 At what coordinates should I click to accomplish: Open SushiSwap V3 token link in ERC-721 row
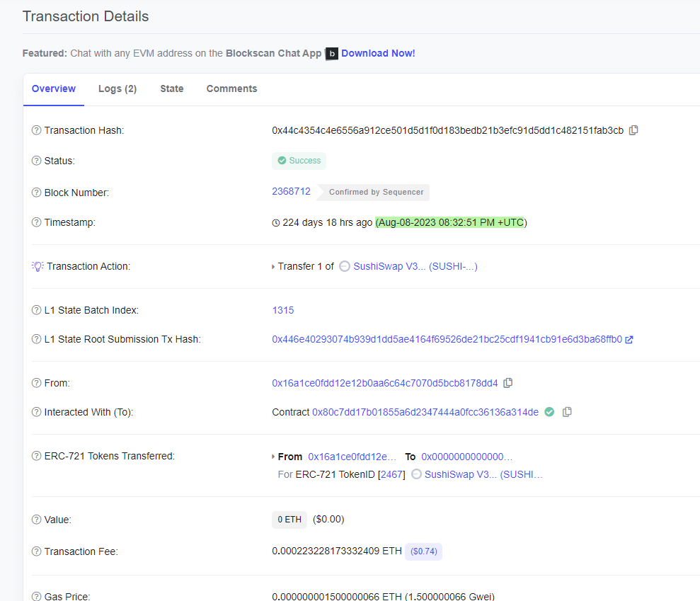click(483, 474)
